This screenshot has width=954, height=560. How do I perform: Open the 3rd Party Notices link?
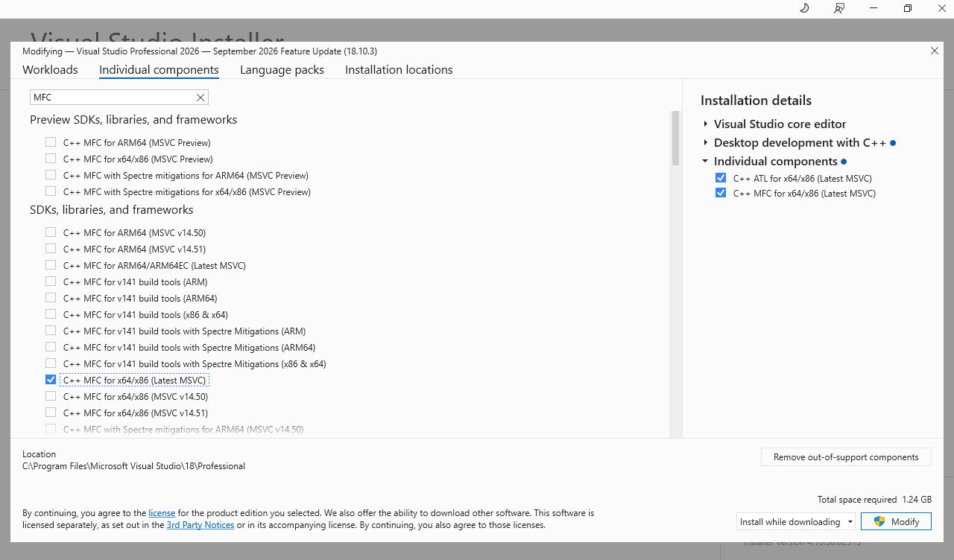[x=200, y=525]
